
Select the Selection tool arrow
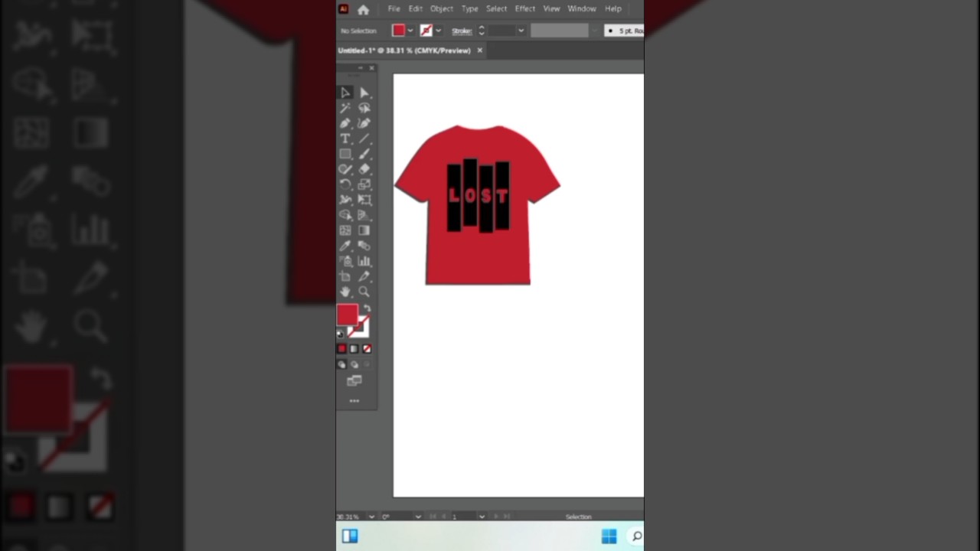point(345,93)
